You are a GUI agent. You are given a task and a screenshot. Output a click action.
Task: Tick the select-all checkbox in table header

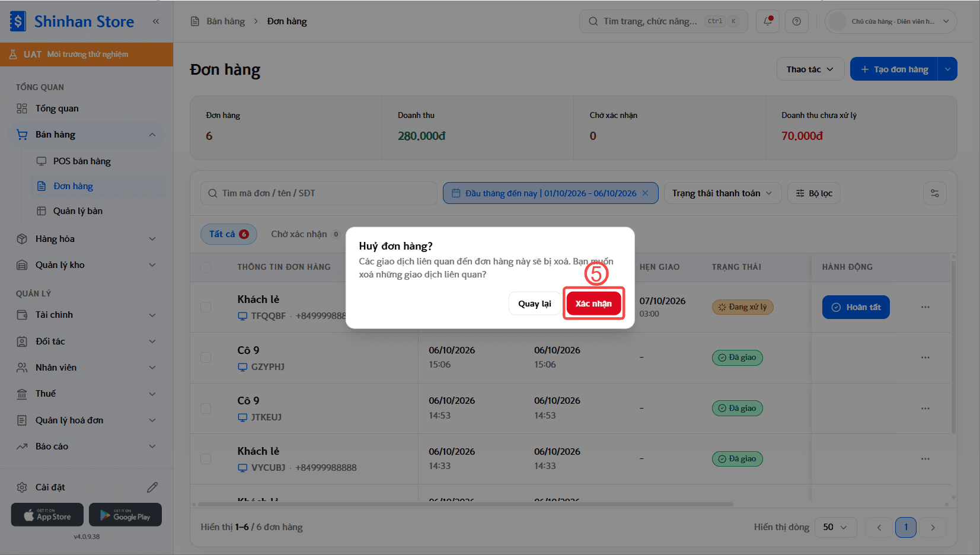click(x=206, y=267)
